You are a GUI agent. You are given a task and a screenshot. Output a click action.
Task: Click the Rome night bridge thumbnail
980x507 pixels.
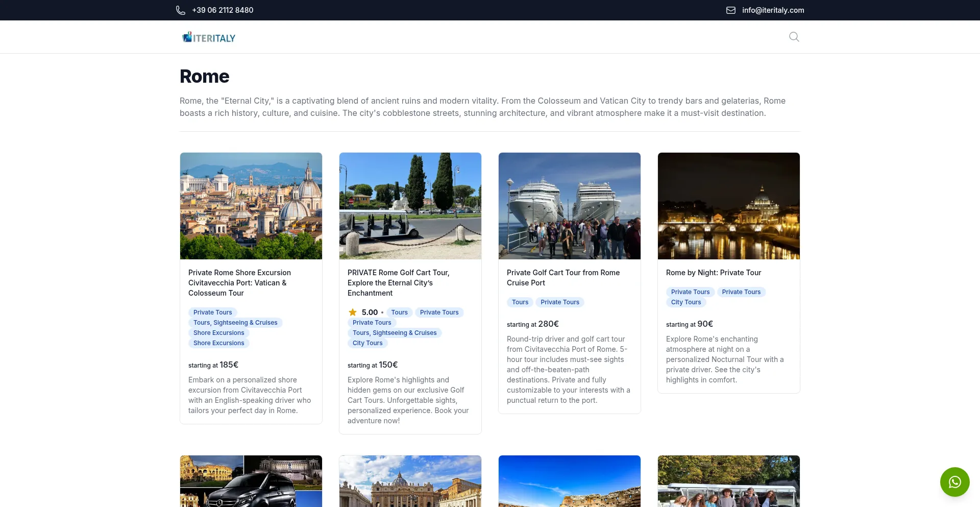pyautogui.click(x=729, y=206)
